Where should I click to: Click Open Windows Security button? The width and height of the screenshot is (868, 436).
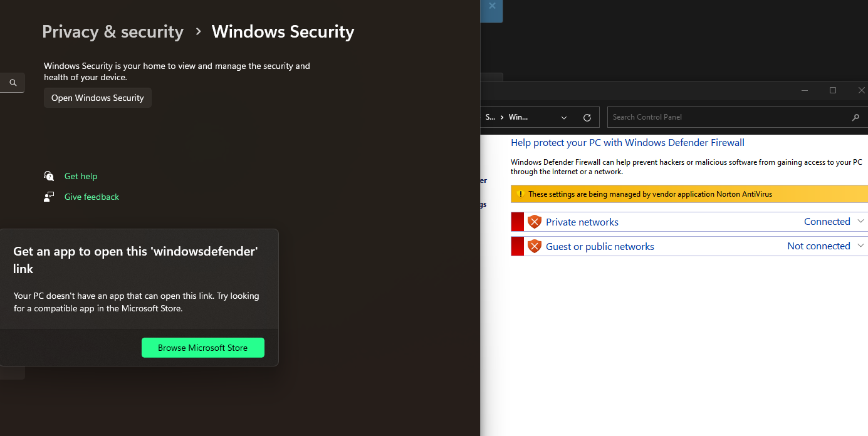(x=98, y=98)
